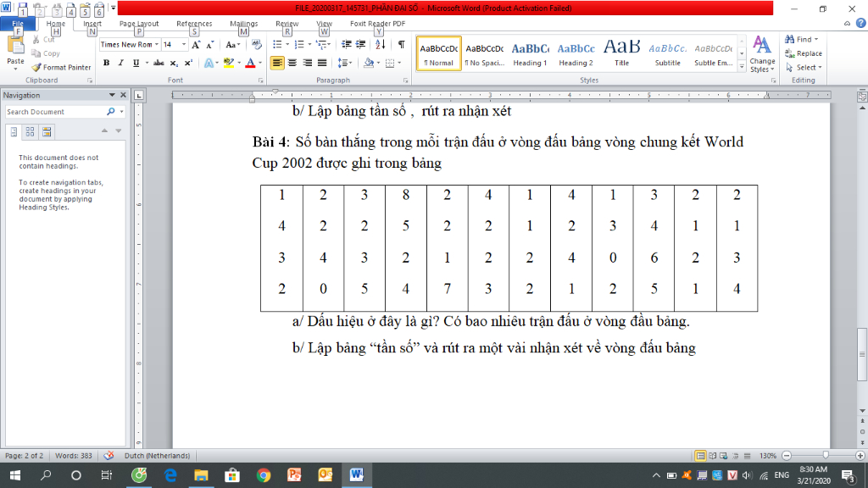Open numbering list dropdown
Screen dimensions: 868x488
pyautogui.click(x=309, y=45)
